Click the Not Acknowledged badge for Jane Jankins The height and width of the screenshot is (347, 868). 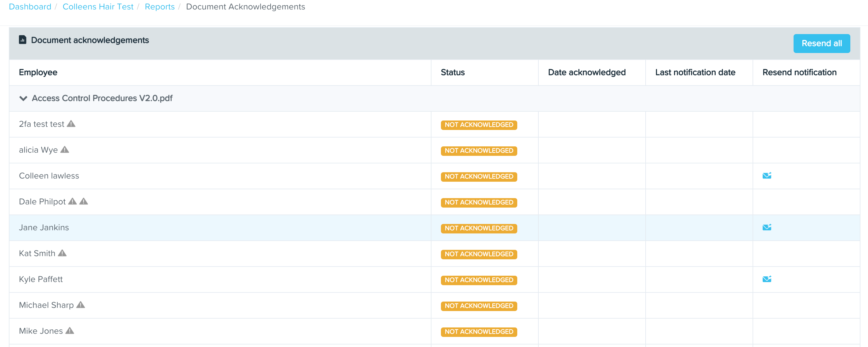(x=479, y=228)
